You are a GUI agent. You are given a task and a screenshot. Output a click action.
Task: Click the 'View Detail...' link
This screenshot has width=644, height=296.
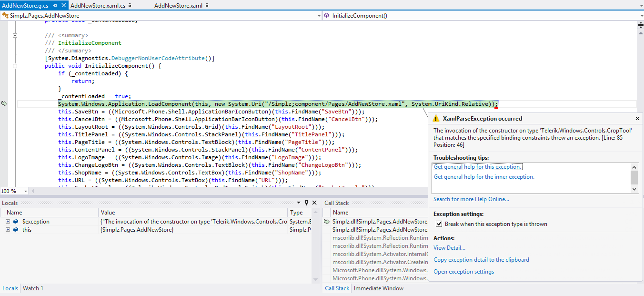(449, 248)
